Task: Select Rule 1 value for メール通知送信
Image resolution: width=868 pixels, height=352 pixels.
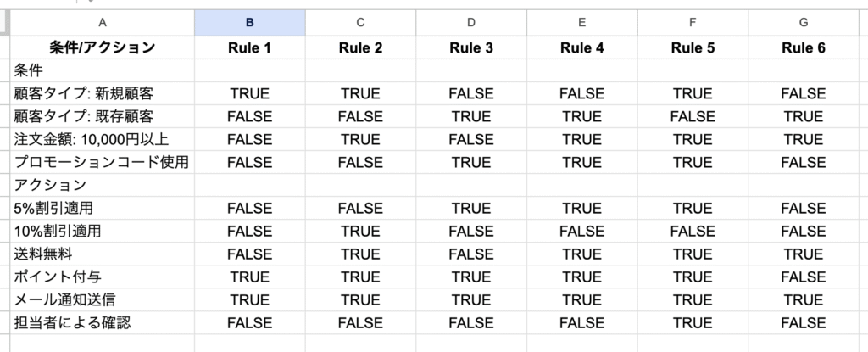Action: tap(249, 299)
